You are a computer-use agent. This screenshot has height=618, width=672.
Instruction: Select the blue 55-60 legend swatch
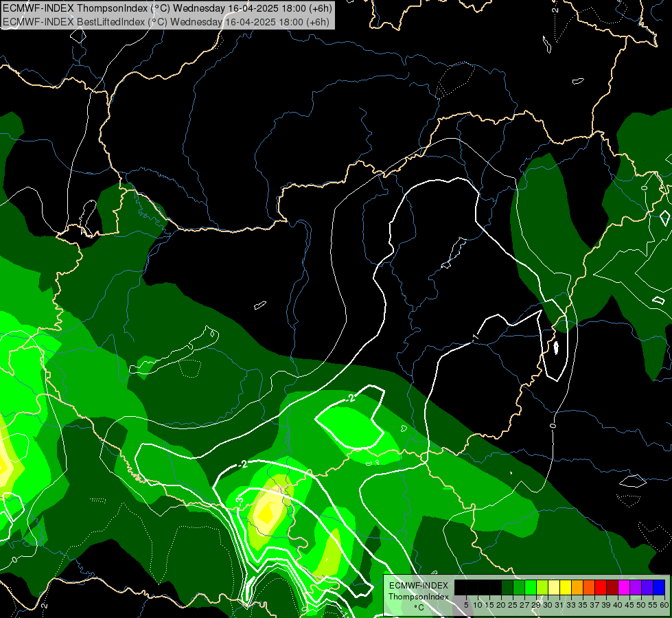point(659,587)
